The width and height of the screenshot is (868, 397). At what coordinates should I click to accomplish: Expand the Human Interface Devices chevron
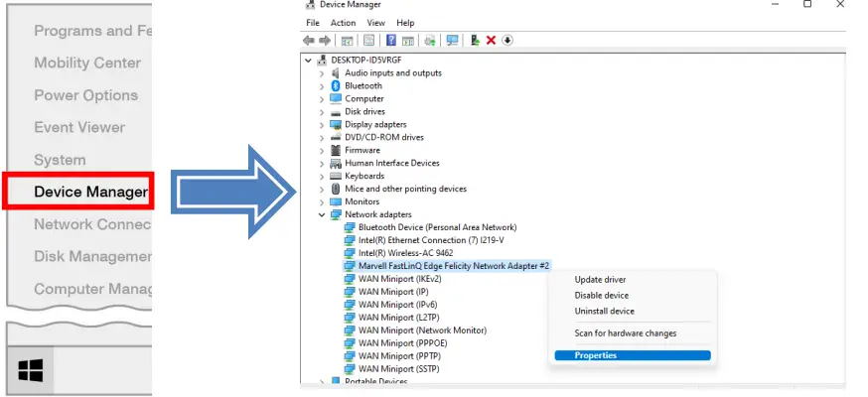(x=322, y=164)
